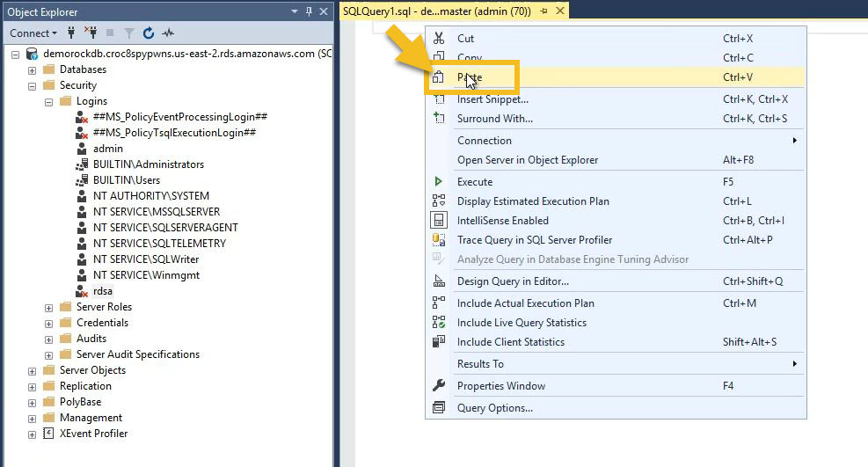The height and width of the screenshot is (467, 868).
Task: Choose Copy from the context menu
Action: coord(616,58)
